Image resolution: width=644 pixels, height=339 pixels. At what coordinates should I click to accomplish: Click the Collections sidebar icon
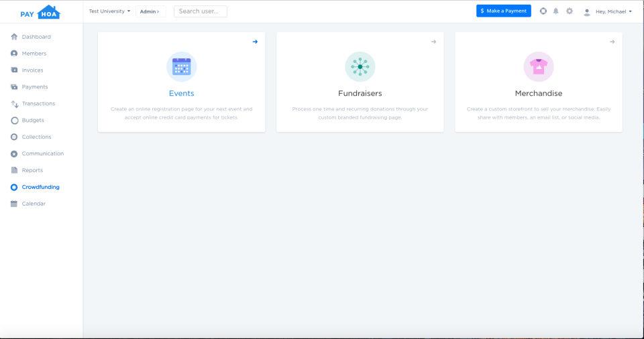14,137
